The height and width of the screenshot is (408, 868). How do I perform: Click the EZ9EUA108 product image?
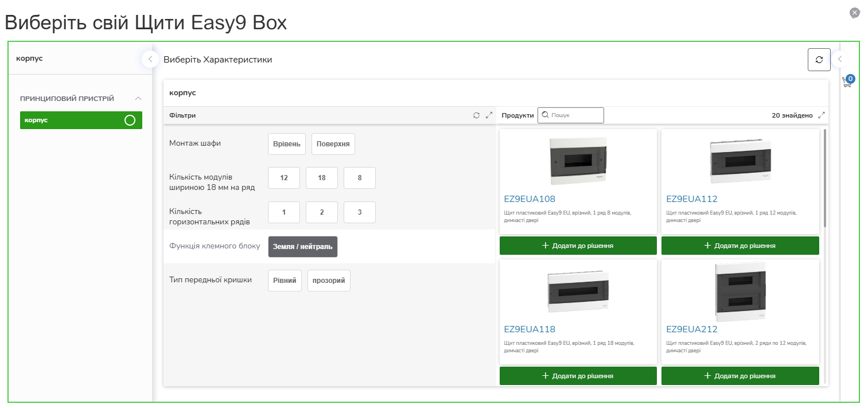(578, 161)
